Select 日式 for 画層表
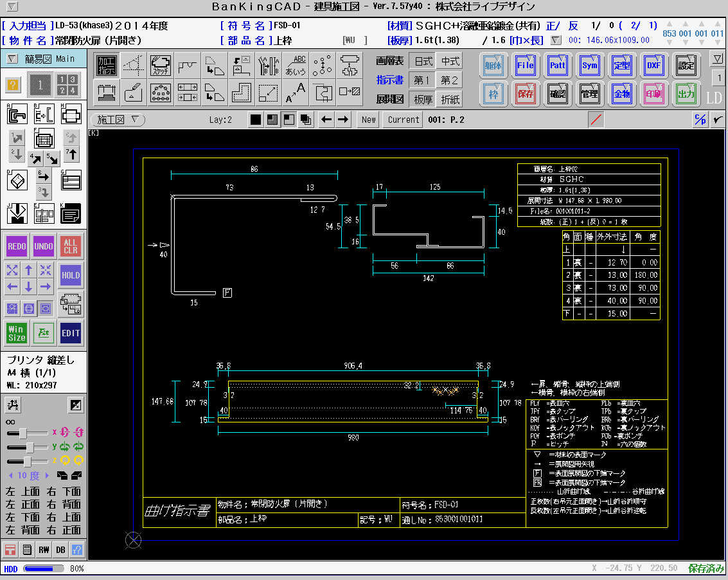 (423, 61)
